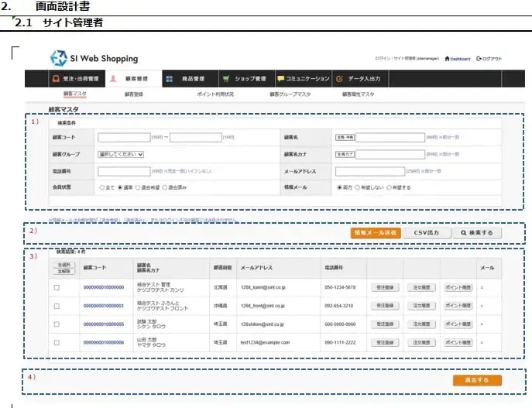The width and height of the screenshot is (532, 408).
Task: Open ショップ管理 cart icon menu
Action: [x=244, y=78]
